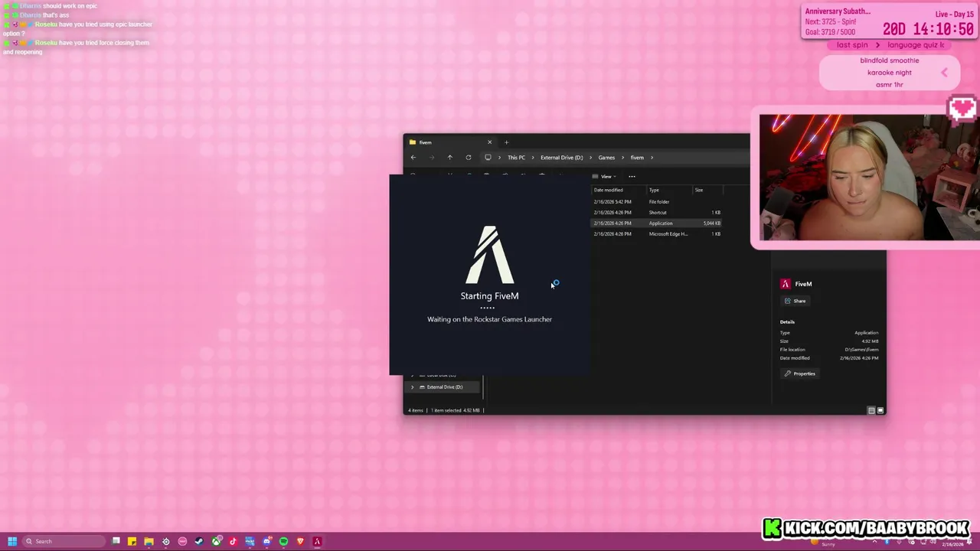
Task: Open Xbox app from the taskbar
Action: click(x=216, y=542)
